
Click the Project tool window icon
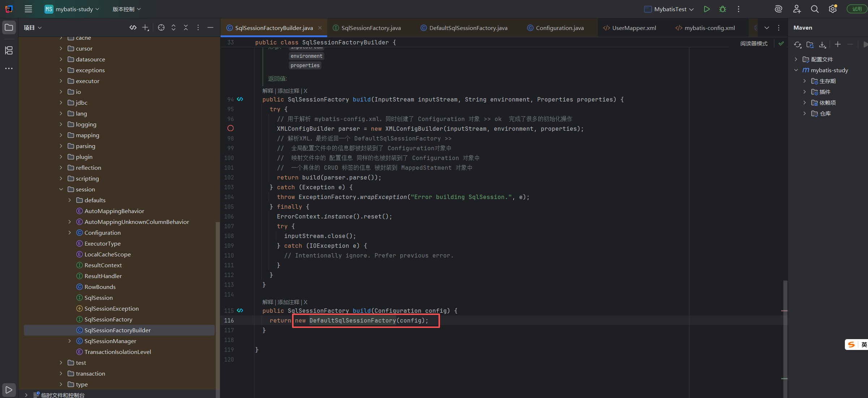tap(9, 27)
